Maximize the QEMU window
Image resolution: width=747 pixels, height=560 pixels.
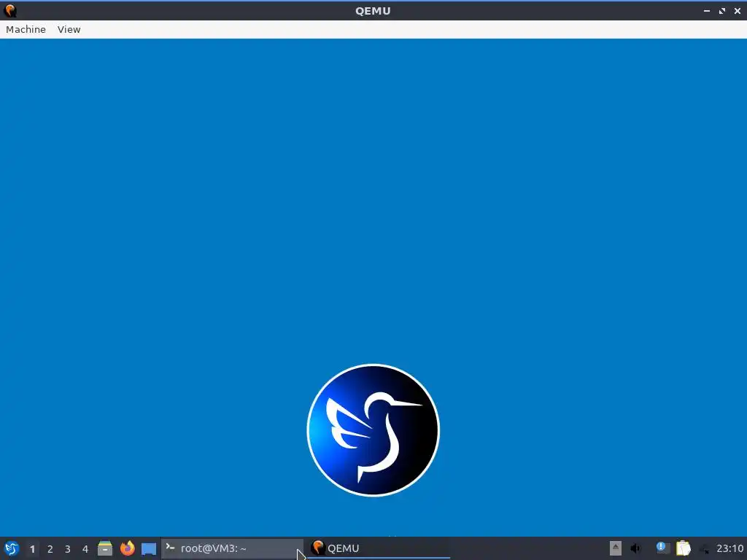coord(722,11)
